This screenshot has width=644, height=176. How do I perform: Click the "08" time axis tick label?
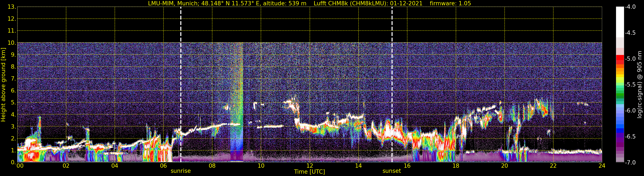[212, 166]
